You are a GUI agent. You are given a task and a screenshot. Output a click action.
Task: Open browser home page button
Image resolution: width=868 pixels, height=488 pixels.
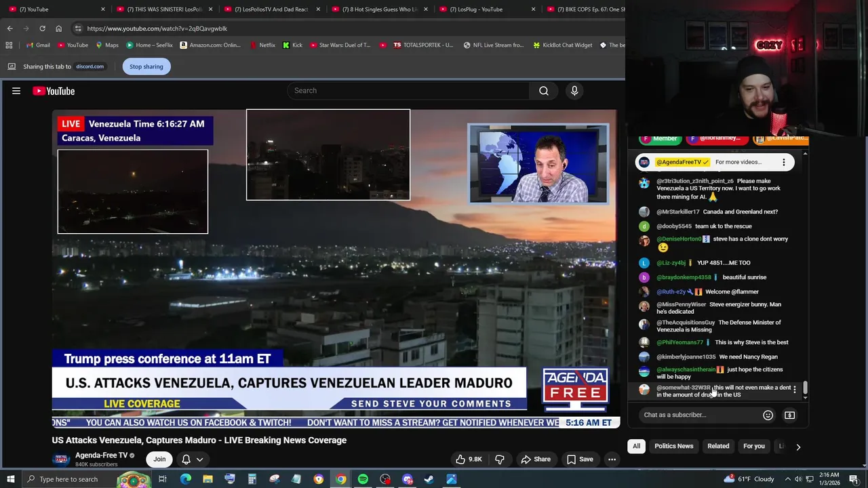pos(58,28)
